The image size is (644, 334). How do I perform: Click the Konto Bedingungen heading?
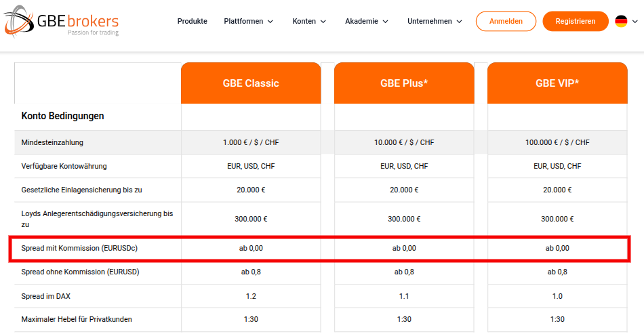click(x=62, y=116)
